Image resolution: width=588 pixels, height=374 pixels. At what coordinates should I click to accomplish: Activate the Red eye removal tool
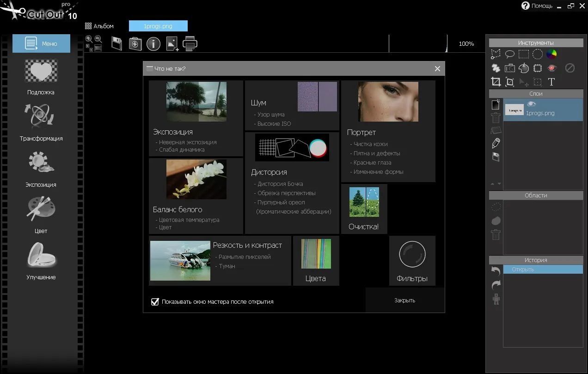click(x=551, y=68)
